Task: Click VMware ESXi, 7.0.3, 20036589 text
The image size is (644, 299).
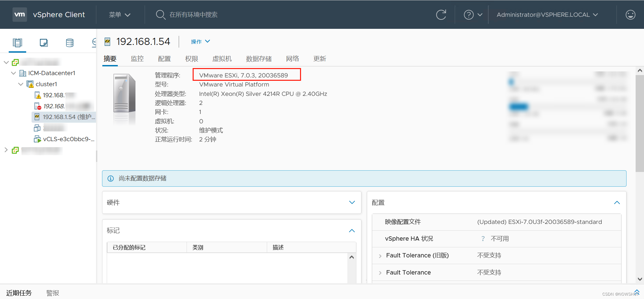Action: point(244,75)
